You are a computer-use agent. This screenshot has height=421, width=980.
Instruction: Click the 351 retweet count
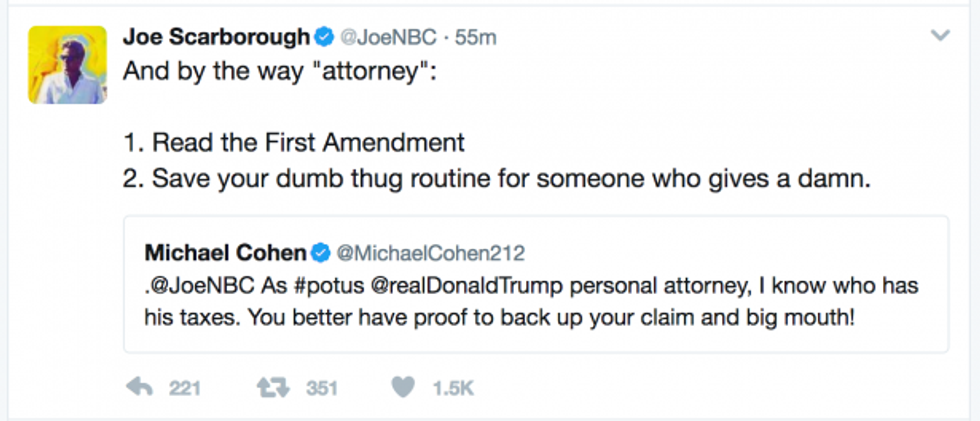tap(321, 388)
